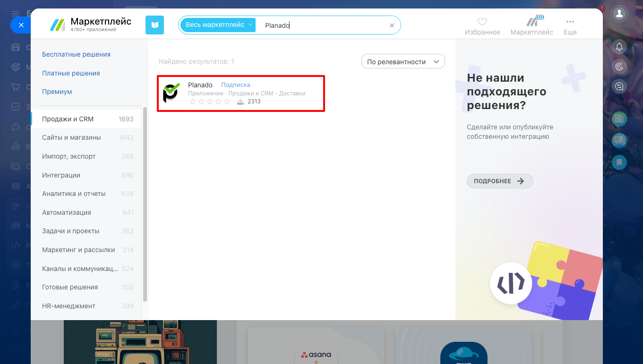The width and height of the screenshot is (643, 364).
Task: Select Аналитика и отчеты category
Action: 86,194
